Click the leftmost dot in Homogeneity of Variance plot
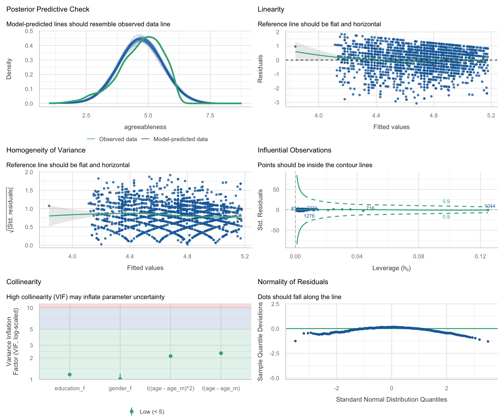504x420 pixels. pyautogui.click(x=49, y=206)
